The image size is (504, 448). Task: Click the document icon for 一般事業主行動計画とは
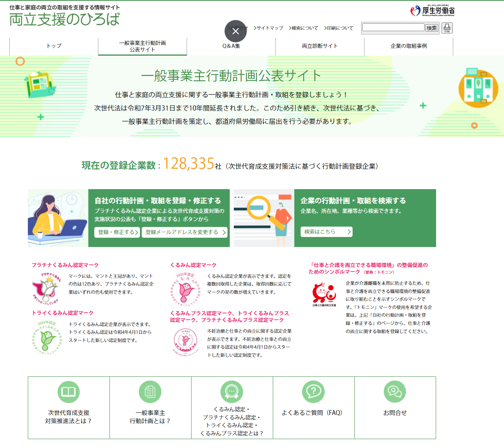pos(150,392)
